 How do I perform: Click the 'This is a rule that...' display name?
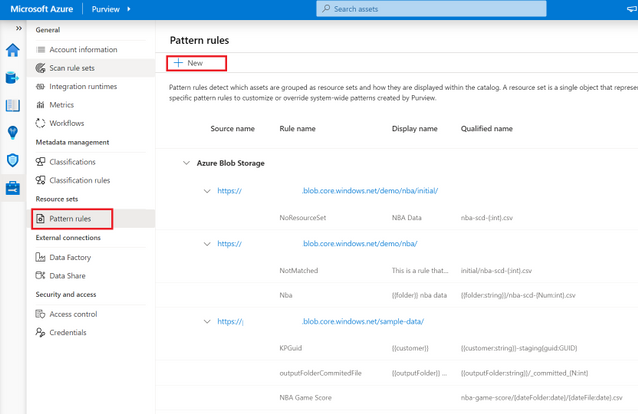click(x=420, y=270)
